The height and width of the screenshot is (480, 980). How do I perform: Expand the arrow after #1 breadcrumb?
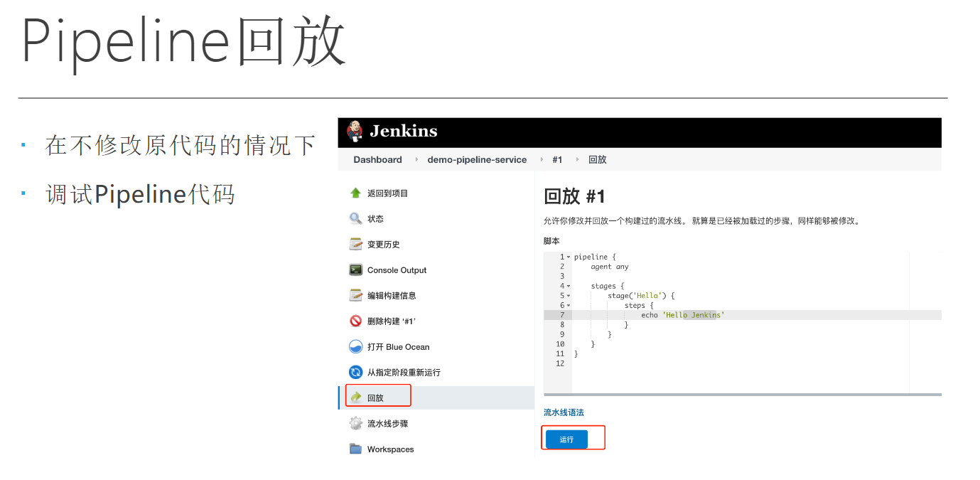click(576, 159)
